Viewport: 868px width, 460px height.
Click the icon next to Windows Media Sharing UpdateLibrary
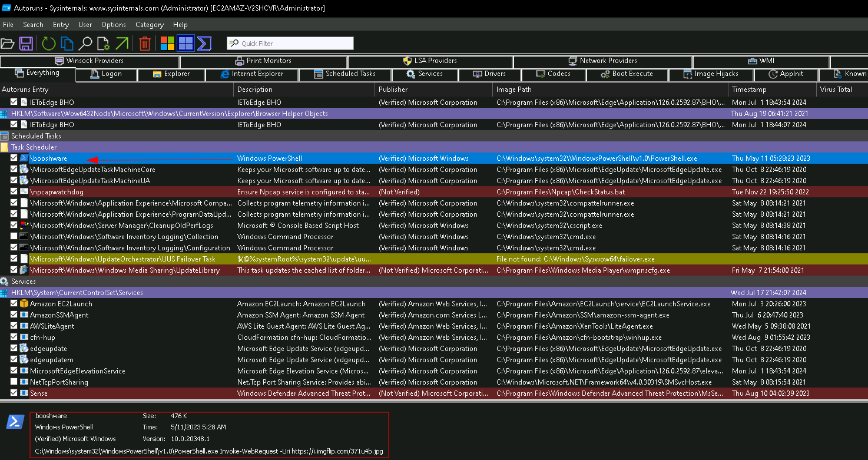click(24, 270)
